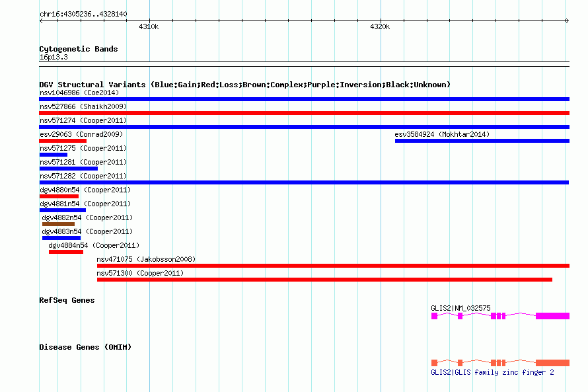Open the dgv4881n54 (Cooper2011) label
588x392 pixels.
pos(85,204)
